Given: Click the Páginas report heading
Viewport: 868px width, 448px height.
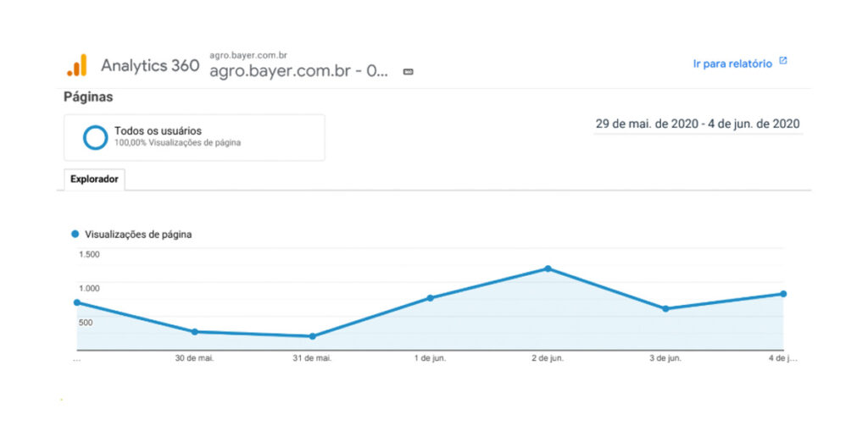Looking at the screenshot, I should (x=88, y=97).
